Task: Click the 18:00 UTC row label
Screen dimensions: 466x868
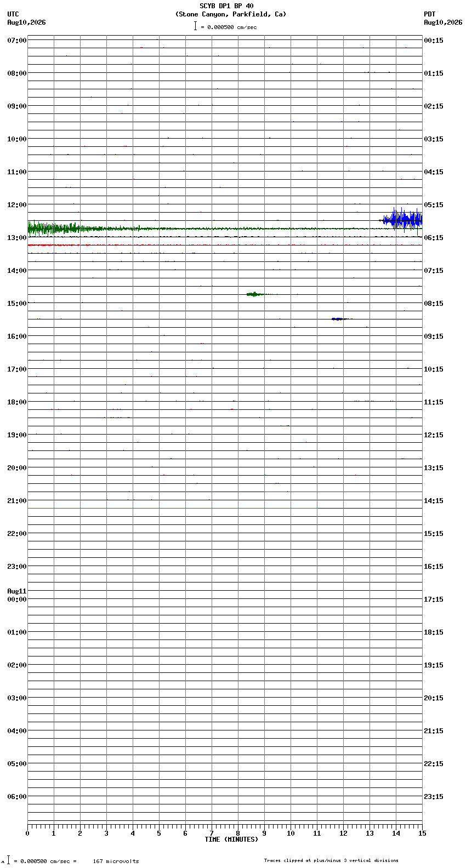Action: [x=17, y=402]
